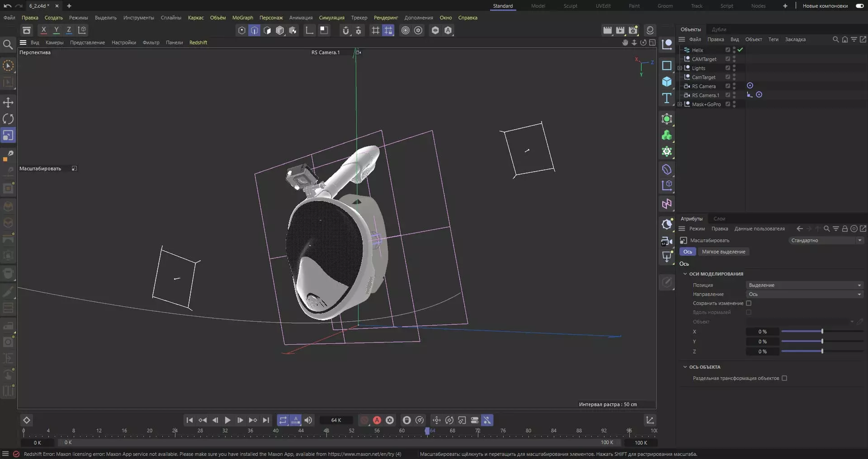Image resolution: width=868 pixels, height=459 pixels.
Task: Click the Cube primitive icon
Action: (667, 82)
